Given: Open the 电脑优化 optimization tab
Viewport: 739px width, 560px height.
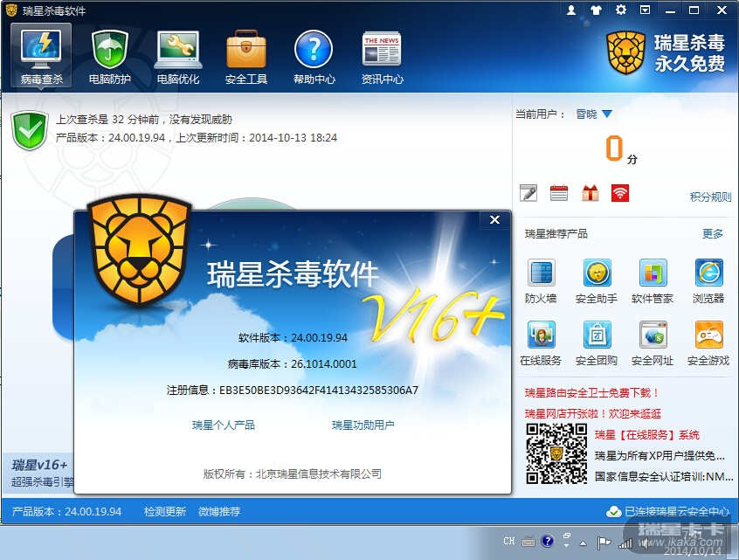Looking at the screenshot, I should point(178,56).
